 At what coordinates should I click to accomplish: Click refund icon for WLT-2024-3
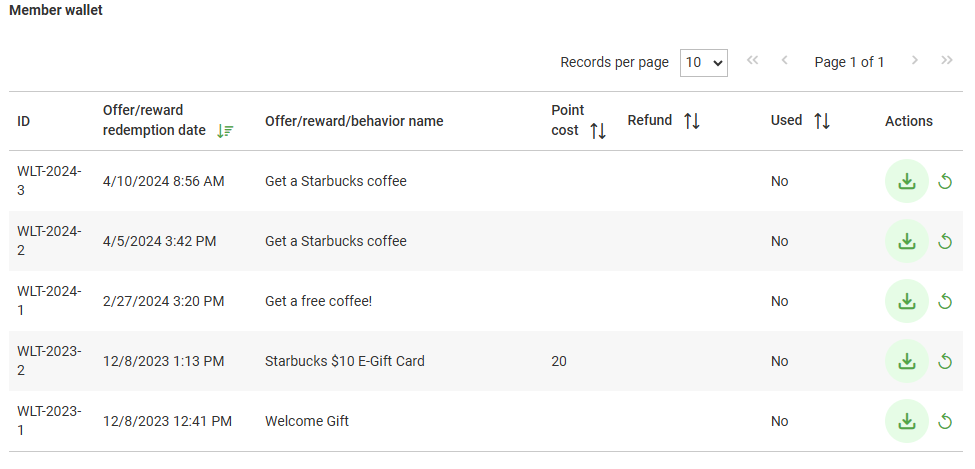[x=945, y=181]
